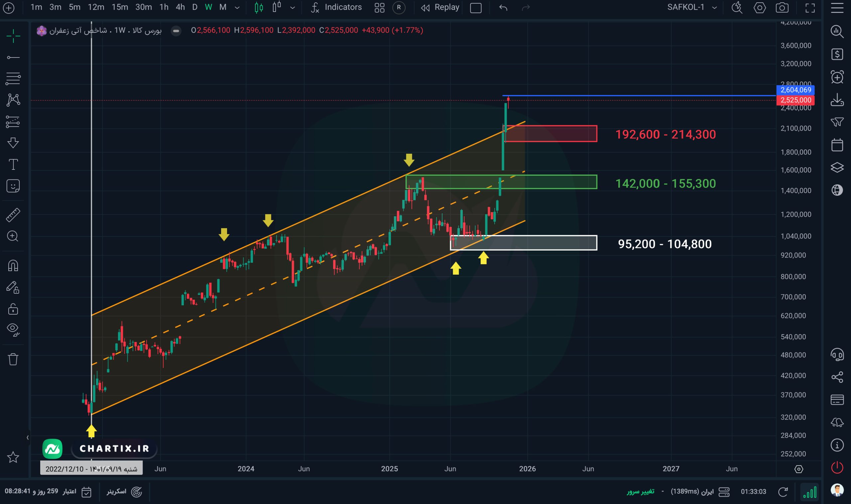
Task: Click the fullscreen mode icon
Action: coord(810,7)
